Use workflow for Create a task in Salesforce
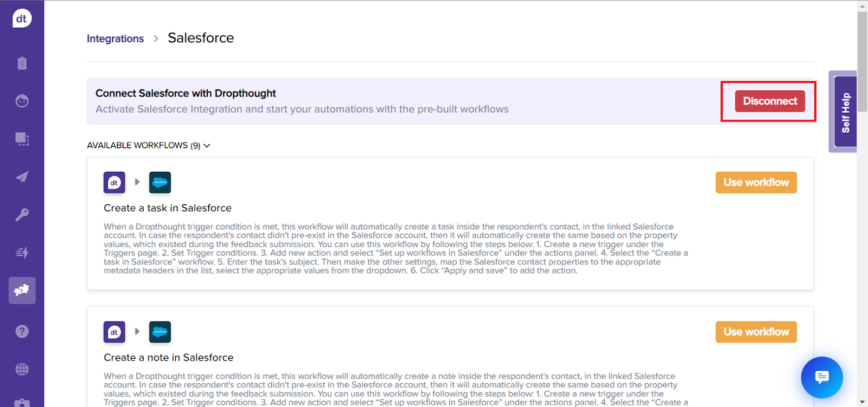This screenshot has height=407, width=868. pyautogui.click(x=756, y=183)
